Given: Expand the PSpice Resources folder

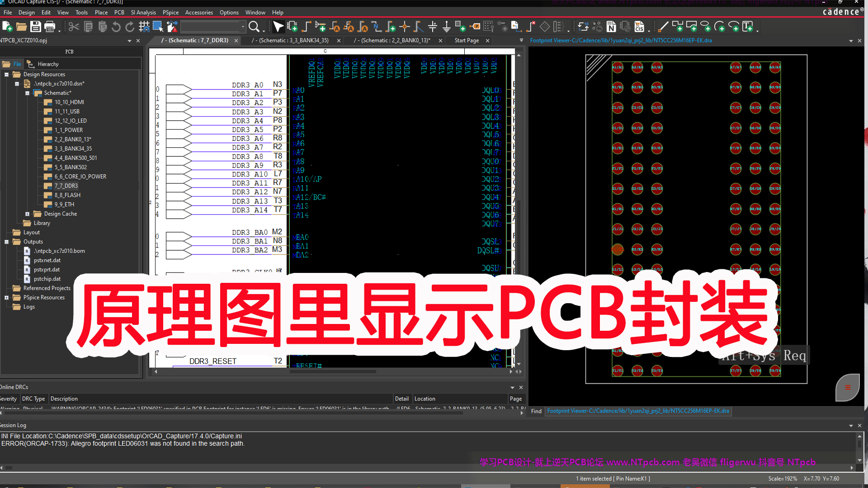Looking at the screenshot, I should tap(6, 298).
